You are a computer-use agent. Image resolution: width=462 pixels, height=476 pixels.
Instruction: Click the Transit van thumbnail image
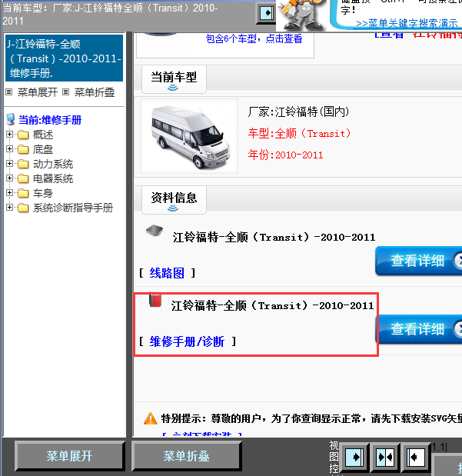[189, 136]
